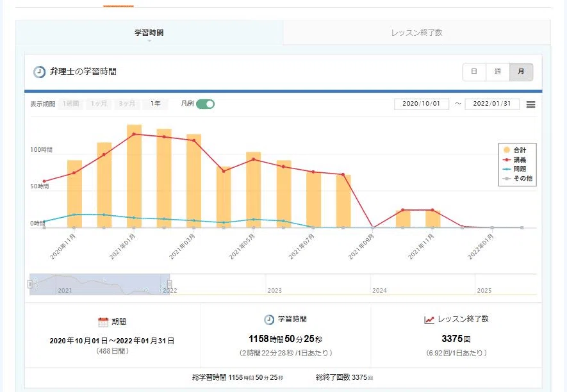Click the 総終了回数 3375 footer text
Image resolution: width=567 pixels, height=392 pixels.
pyautogui.click(x=344, y=377)
